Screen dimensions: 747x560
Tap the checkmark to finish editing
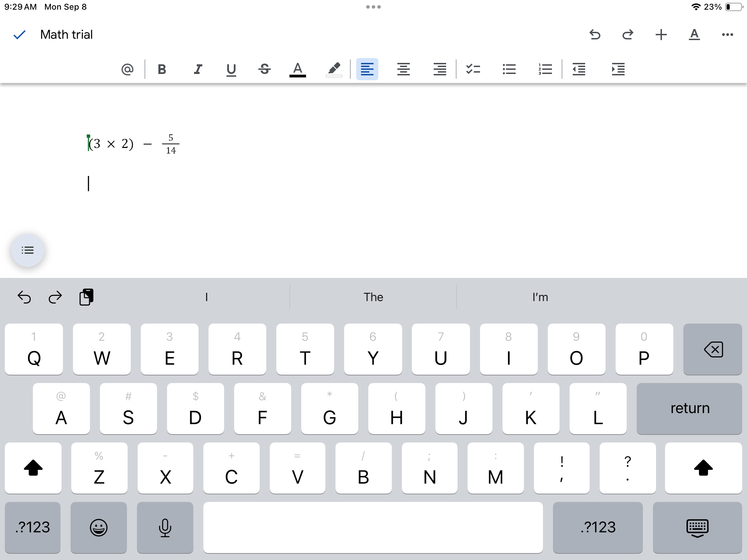(19, 35)
